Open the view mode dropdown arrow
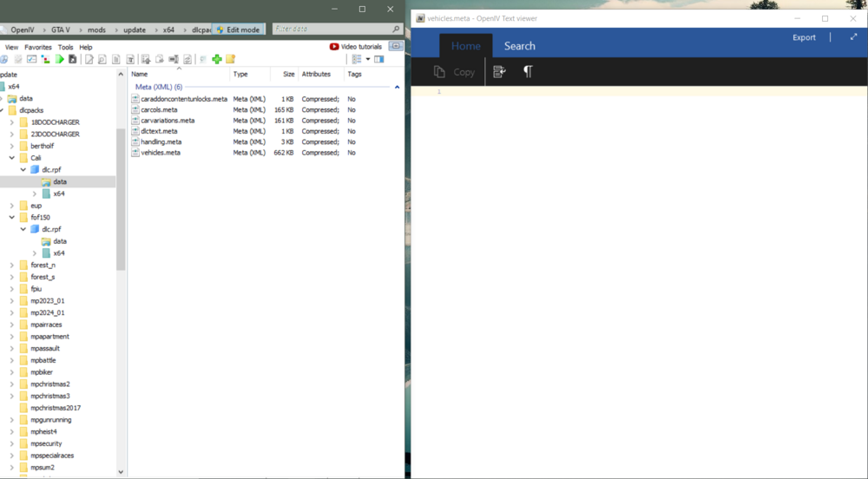Image resolution: width=868 pixels, height=479 pixels. pyautogui.click(x=368, y=59)
